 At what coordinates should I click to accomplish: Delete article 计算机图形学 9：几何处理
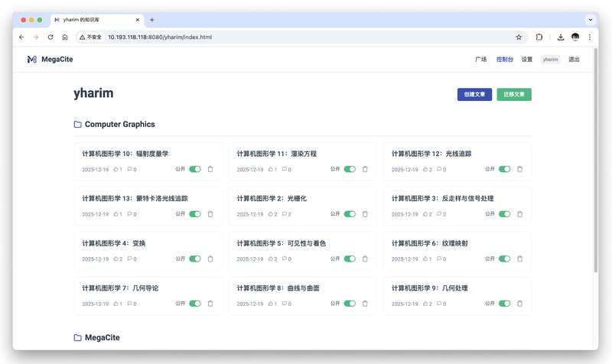(519, 304)
